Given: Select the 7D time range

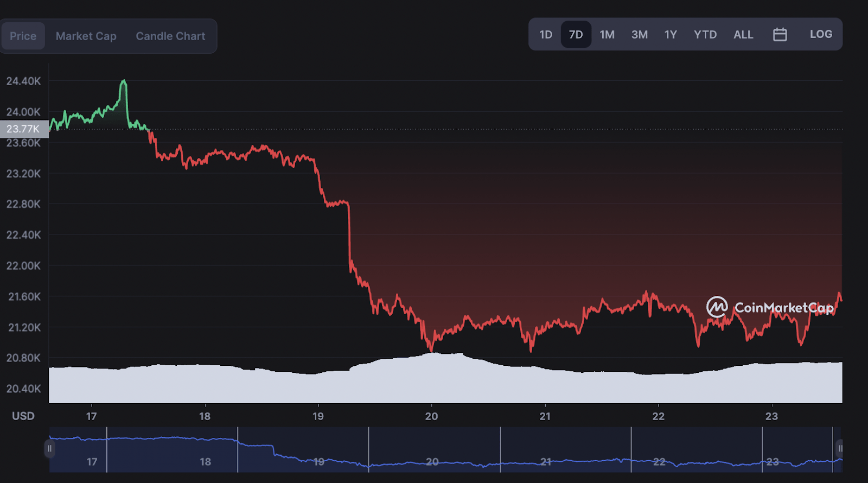Looking at the screenshot, I should (576, 35).
